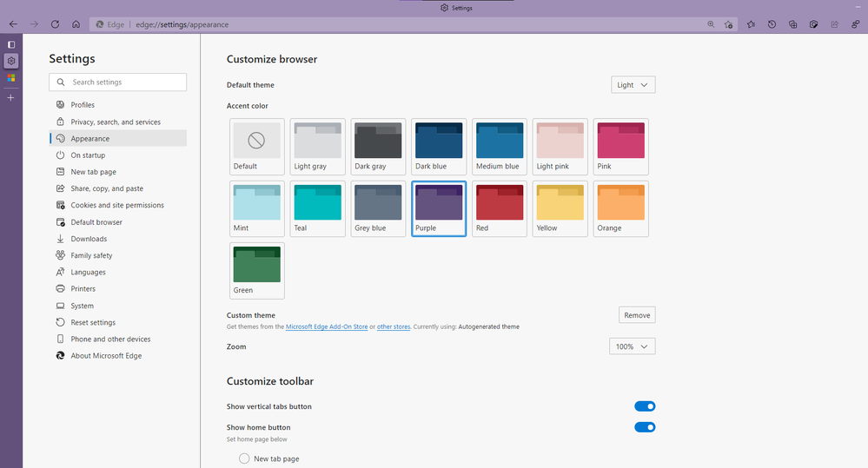Open Privacy, search, and services settings
The width and height of the screenshot is (868, 468).
(116, 122)
